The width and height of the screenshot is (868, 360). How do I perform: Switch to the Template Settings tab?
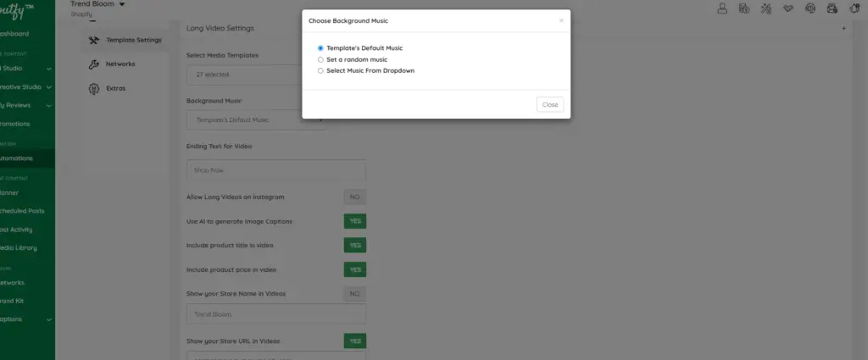point(125,40)
